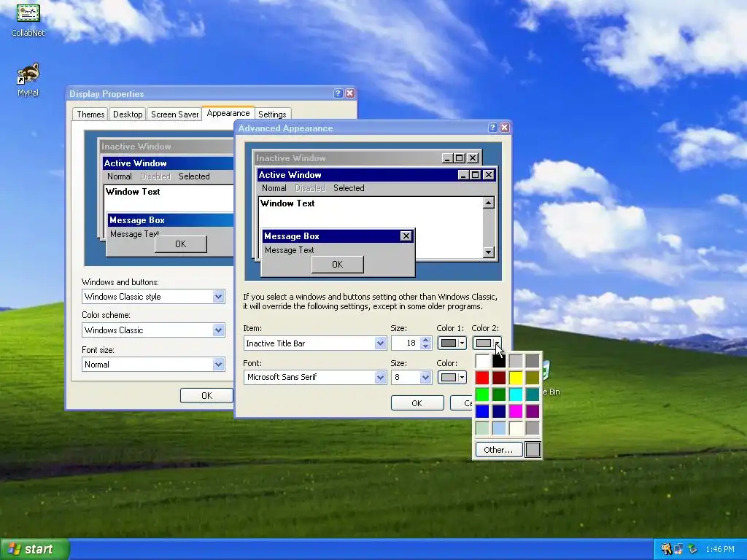
Task: Decrease the item Size with down arrow
Action: coord(426,346)
